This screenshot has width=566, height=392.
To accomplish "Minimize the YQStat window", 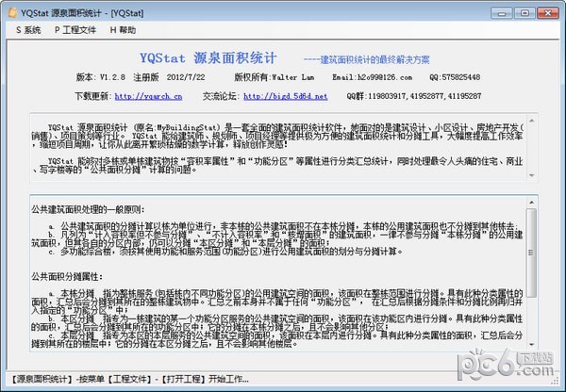I will pos(502,13).
